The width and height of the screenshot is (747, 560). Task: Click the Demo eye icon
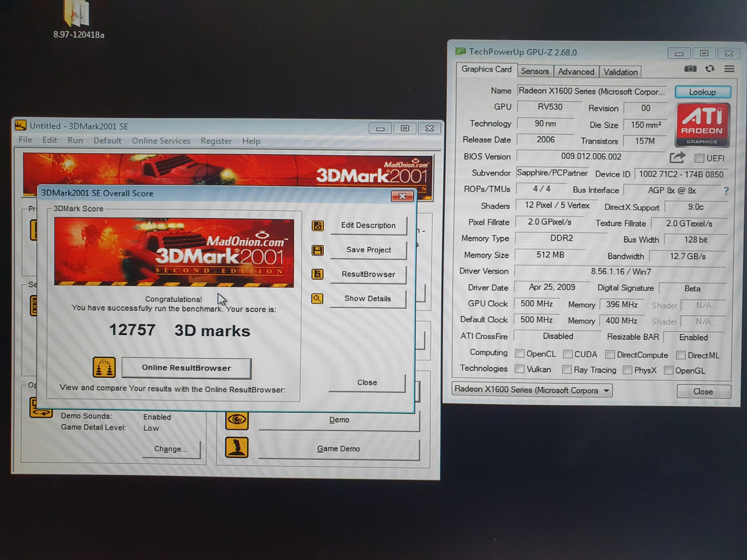coord(237,419)
